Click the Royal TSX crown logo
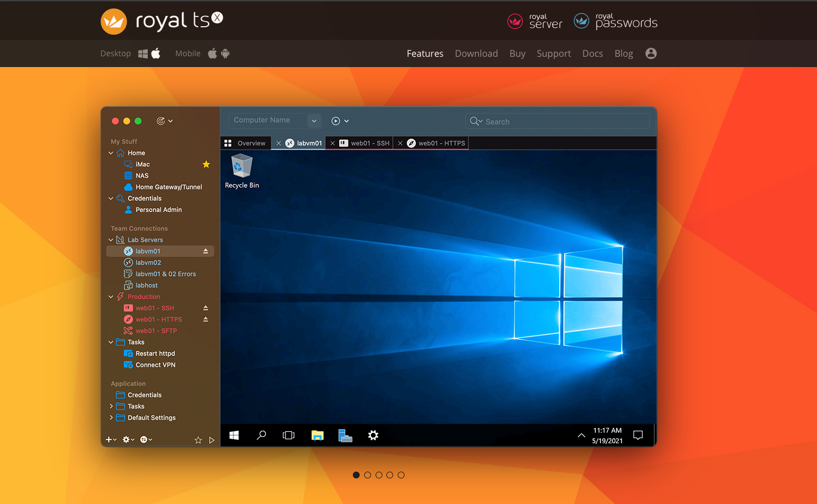The height and width of the screenshot is (504, 817). click(x=114, y=22)
